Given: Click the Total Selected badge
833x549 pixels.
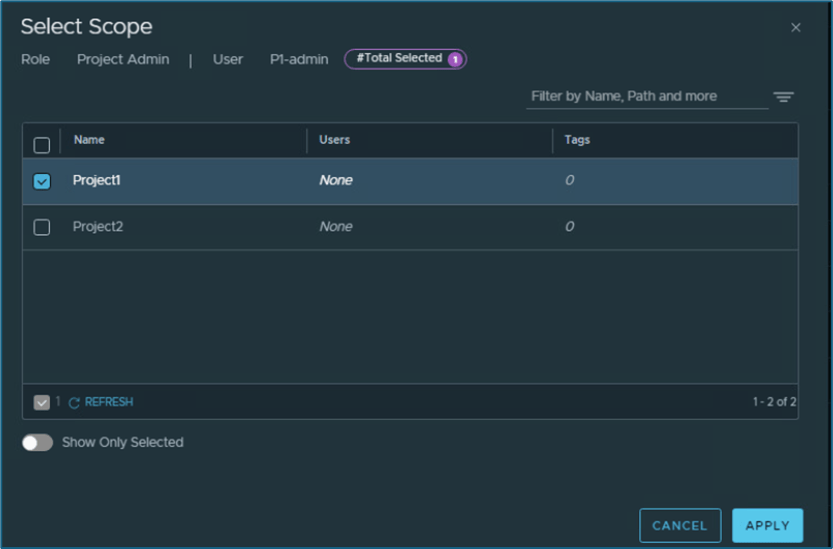Looking at the screenshot, I should coord(400,59).
